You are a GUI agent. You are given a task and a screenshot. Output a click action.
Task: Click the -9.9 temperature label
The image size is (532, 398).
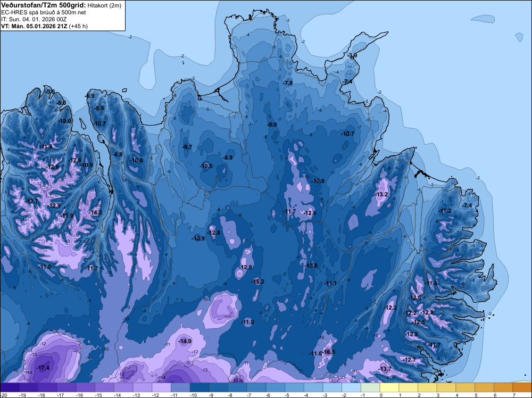pos(272,125)
